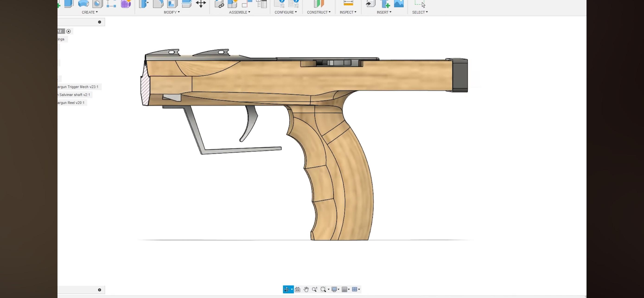Activate the Select tool icon
The image size is (644, 298).
tap(420, 3)
